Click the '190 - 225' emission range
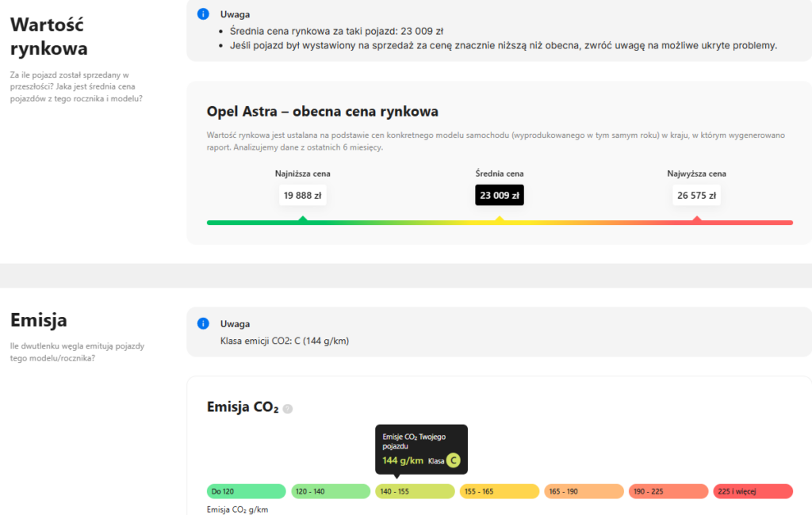This screenshot has height=515, width=812. (x=668, y=491)
